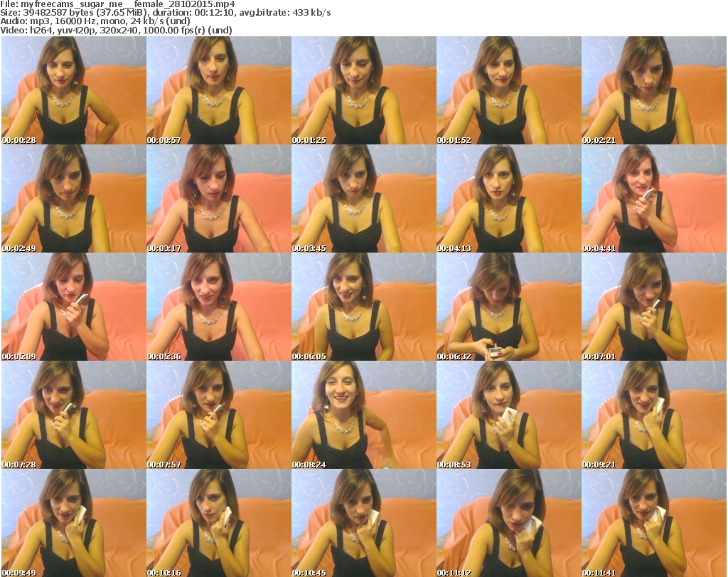Image resolution: width=728 pixels, height=577 pixels.
Task: Select the thumbnail stamped 00:00:57
Action: [x=219, y=90]
